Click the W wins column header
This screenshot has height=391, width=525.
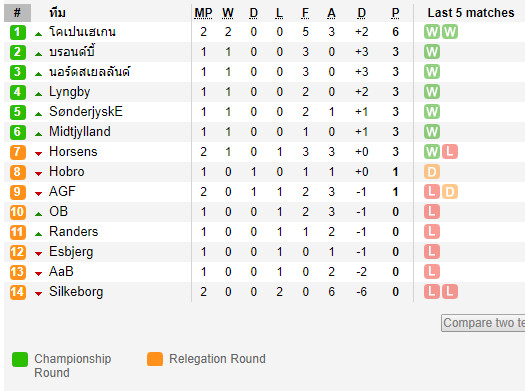point(228,13)
